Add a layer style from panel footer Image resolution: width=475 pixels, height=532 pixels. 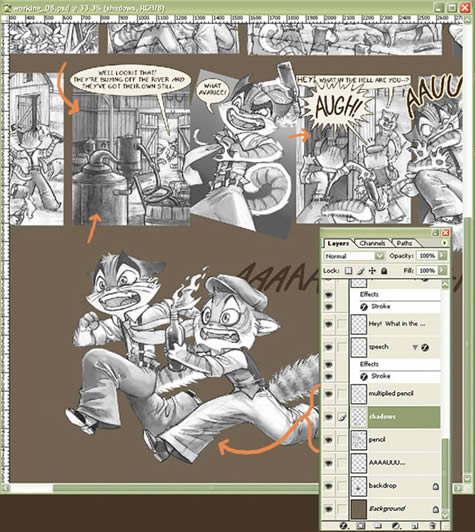343,526
